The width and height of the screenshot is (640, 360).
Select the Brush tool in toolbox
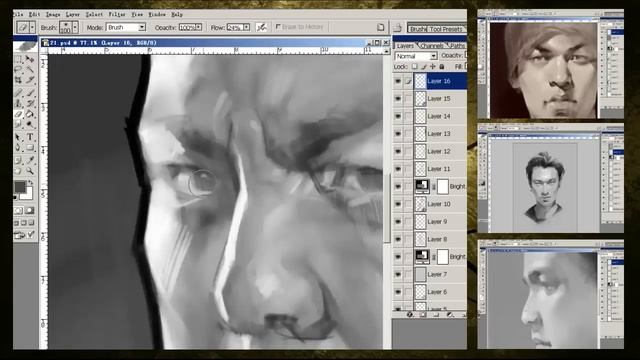[x=30, y=93]
